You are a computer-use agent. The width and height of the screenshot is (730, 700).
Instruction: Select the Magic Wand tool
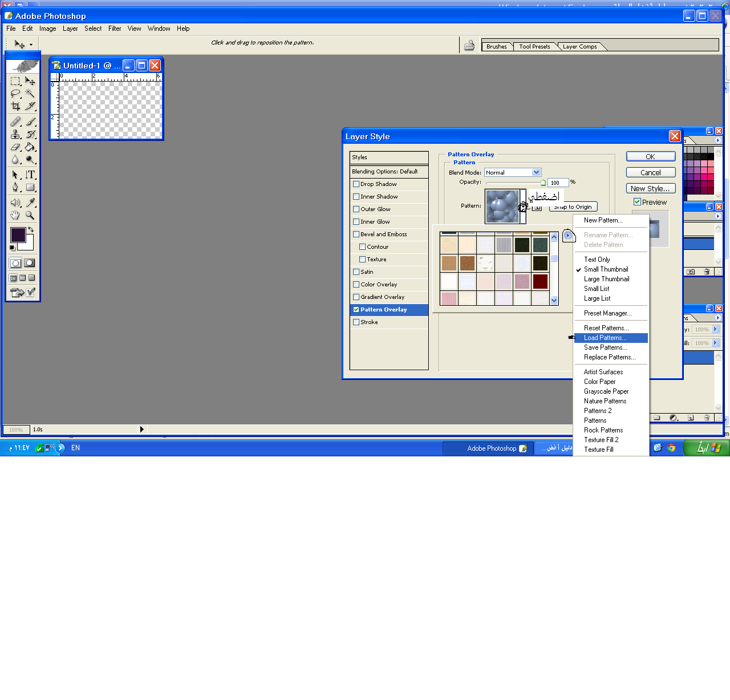(30, 94)
